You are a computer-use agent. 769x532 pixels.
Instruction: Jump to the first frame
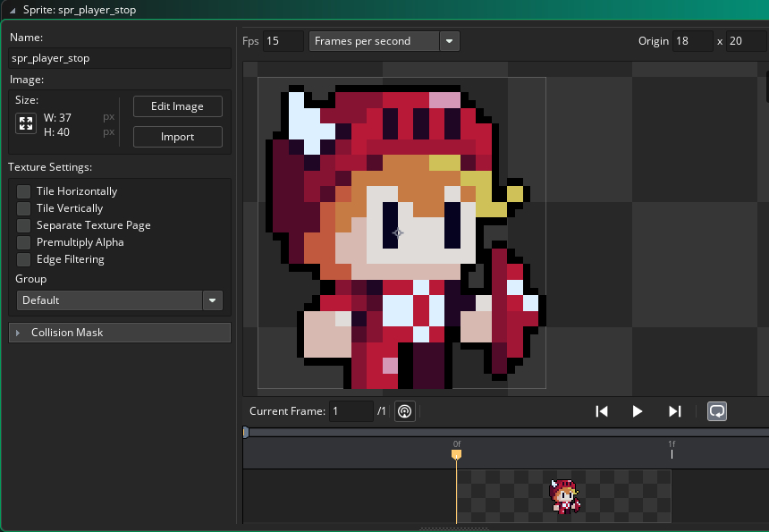pyautogui.click(x=601, y=411)
